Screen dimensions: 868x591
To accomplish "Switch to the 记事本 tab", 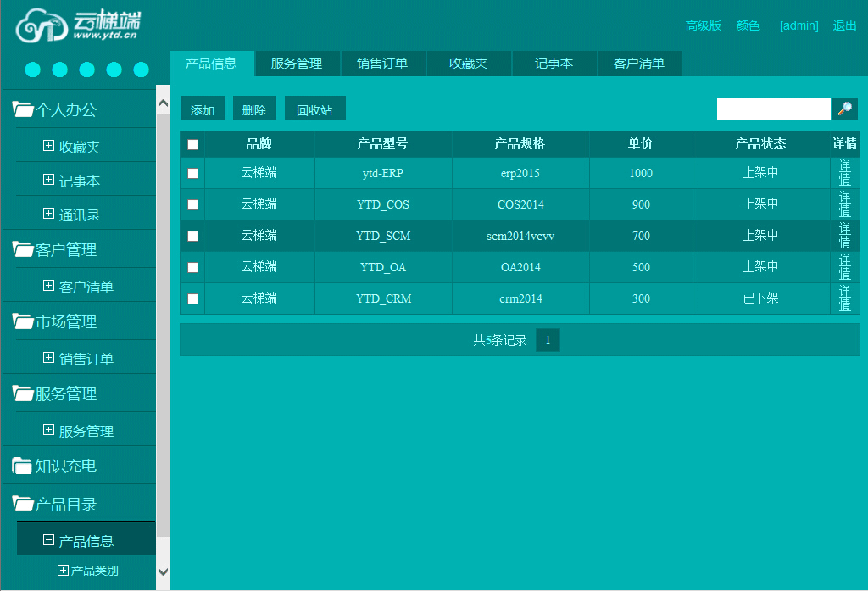I will click(554, 63).
